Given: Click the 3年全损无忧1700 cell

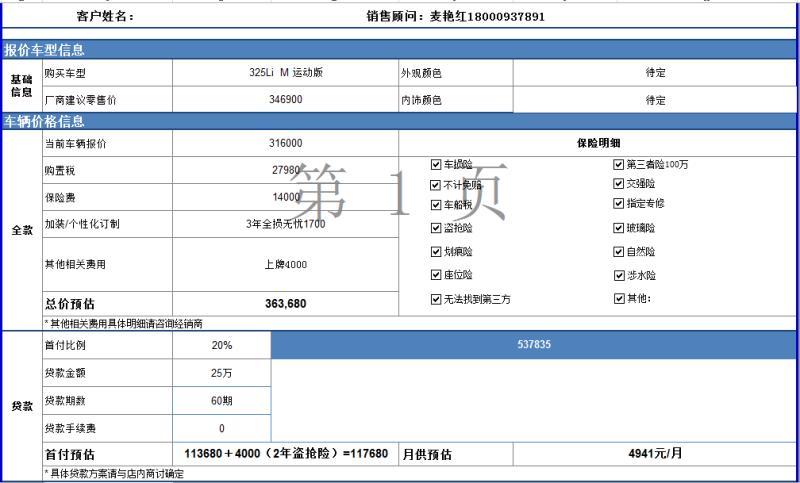Looking at the screenshot, I should click(x=286, y=224).
